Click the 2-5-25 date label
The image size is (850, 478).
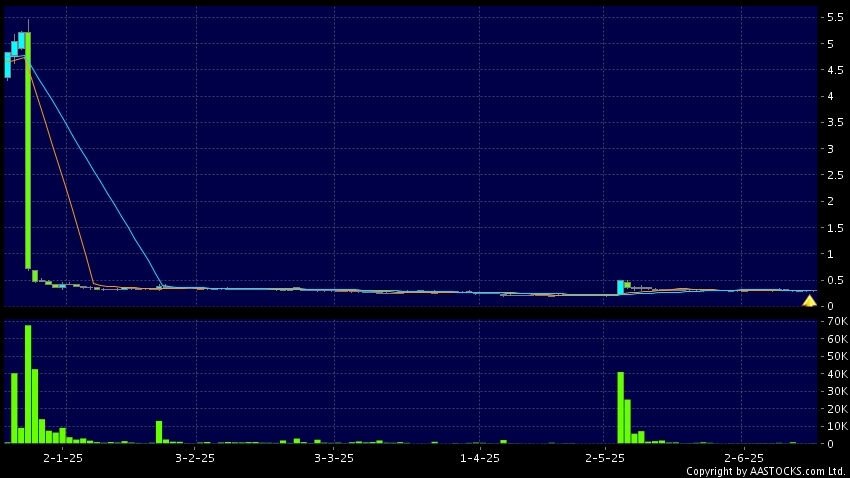pyautogui.click(x=605, y=458)
